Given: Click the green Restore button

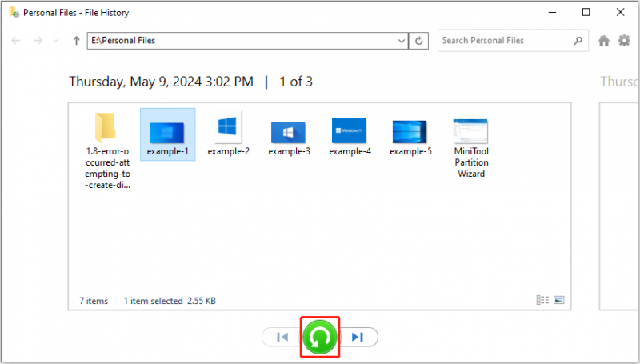Looking at the screenshot, I should (320, 337).
